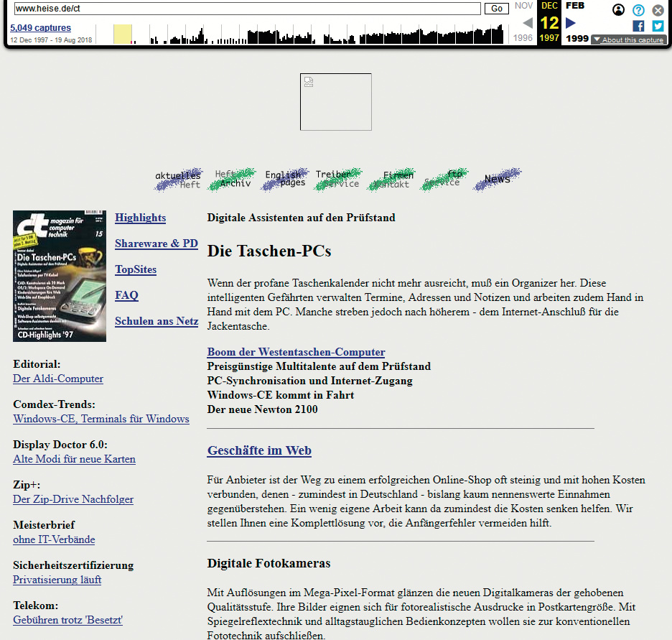Expand the About this capture dropdown
This screenshot has width=672, height=640.
coord(628,40)
